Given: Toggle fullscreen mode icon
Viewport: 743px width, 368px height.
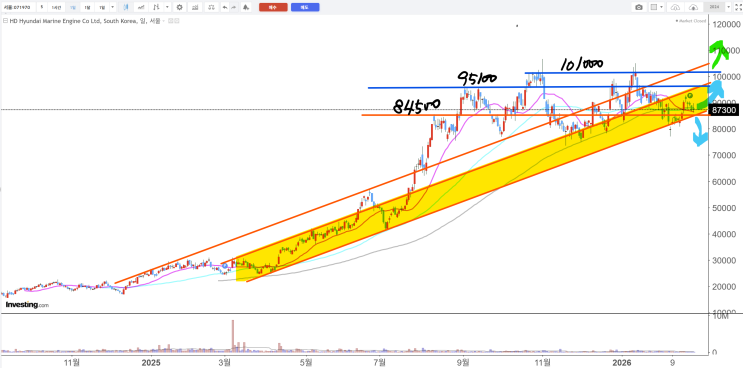Looking at the screenshot, I should (x=738, y=7).
